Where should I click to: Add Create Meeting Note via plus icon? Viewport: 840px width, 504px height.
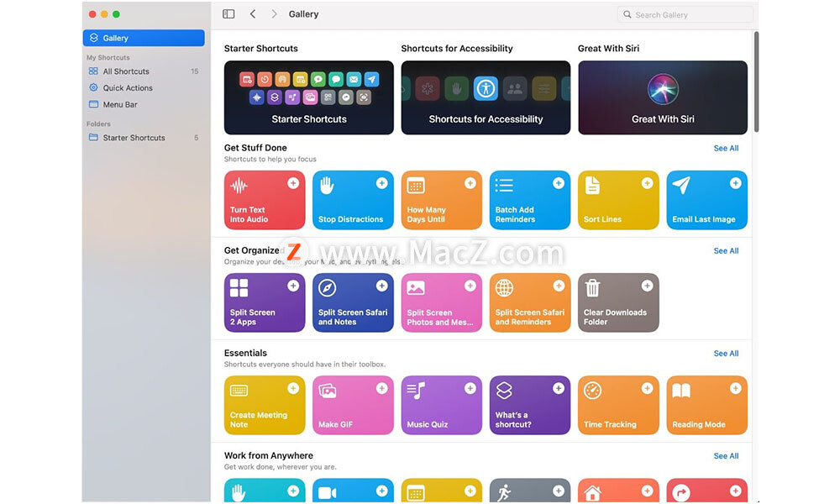(293, 388)
